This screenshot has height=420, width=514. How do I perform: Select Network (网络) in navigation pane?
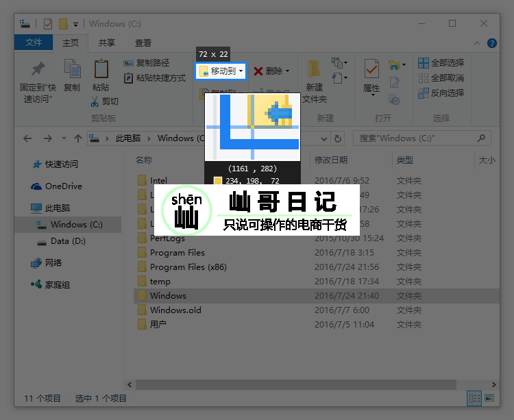point(46,262)
